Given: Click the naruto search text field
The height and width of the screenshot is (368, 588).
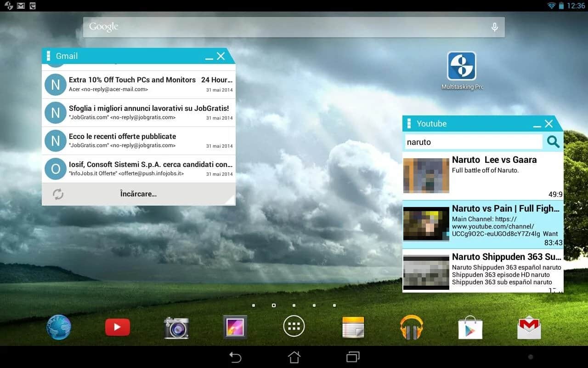Looking at the screenshot, I should pyautogui.click(x=473, y=142).
